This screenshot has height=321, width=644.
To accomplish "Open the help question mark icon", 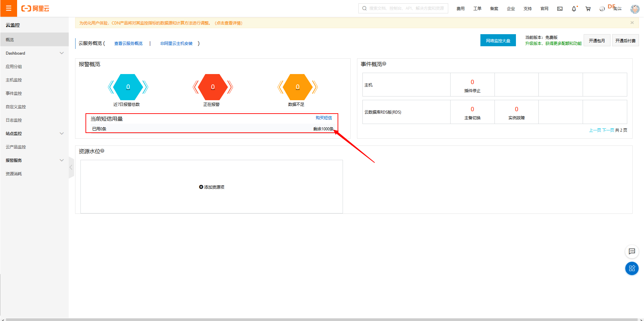I will 602,9.
